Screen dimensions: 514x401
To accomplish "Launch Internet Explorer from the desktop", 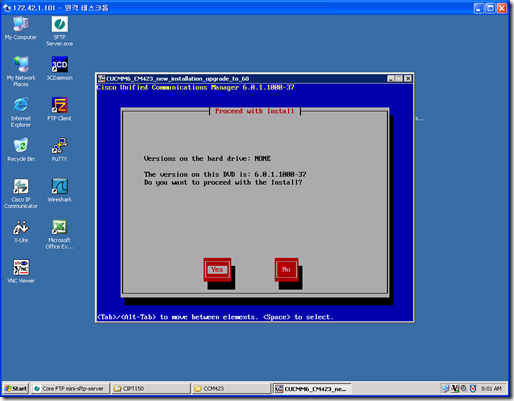I will pyautogui.click(x=21, y=113).
